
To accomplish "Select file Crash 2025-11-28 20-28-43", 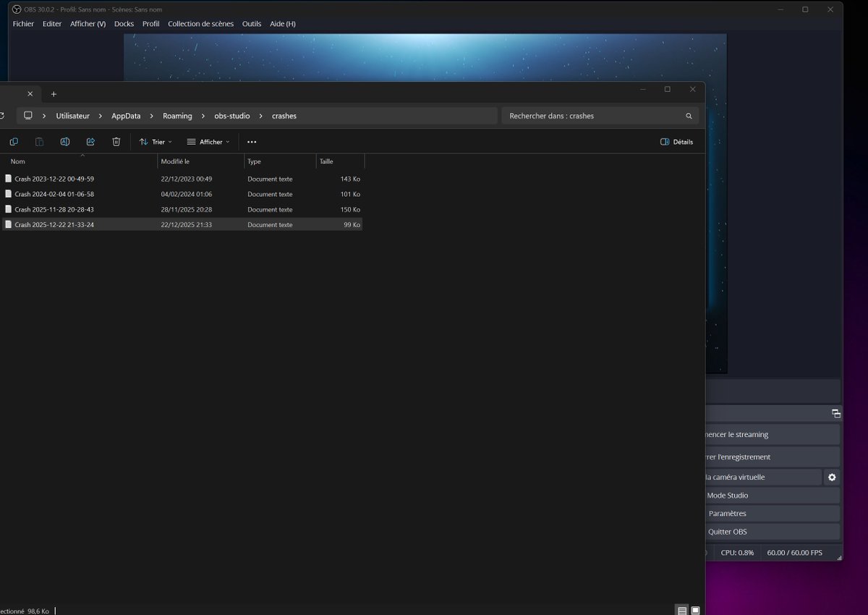I will [54, 209].
